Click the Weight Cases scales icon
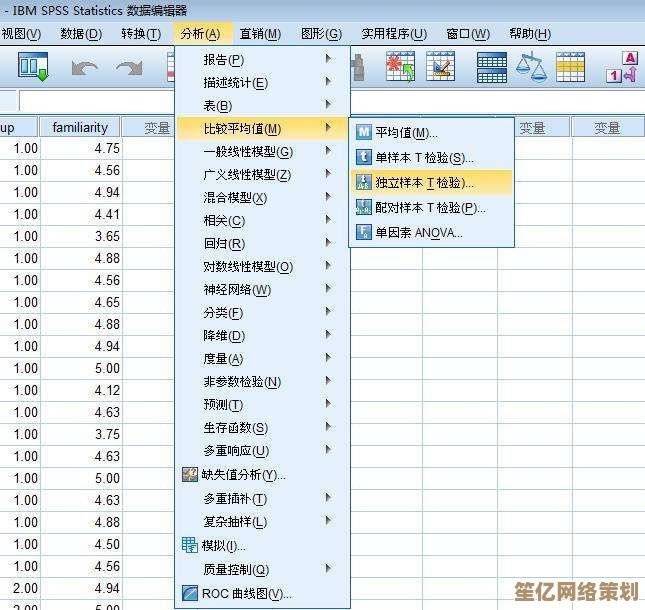645x610 pixels. click(531, 68)
